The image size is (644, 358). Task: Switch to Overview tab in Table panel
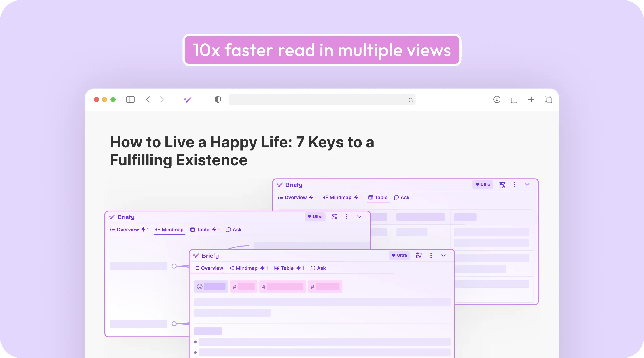point(297,197)
